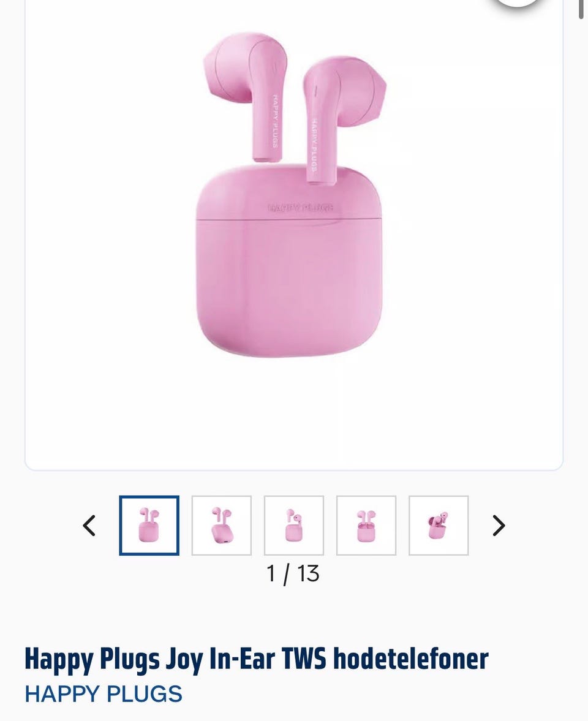Open the second thumbnail showing tilted case
This screenshot has width=588, height=721.
coord(222,526)
